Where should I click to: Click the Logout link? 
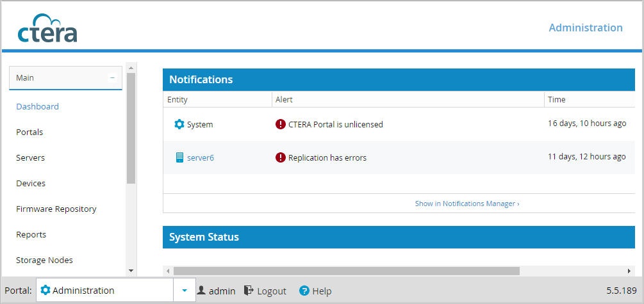click(272, 291)
